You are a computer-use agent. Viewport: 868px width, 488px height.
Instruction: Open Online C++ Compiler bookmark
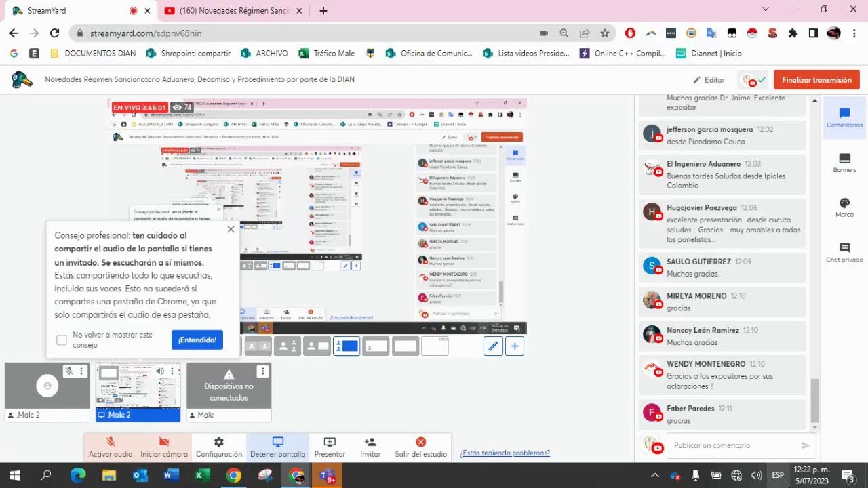(x=623, y=53)
